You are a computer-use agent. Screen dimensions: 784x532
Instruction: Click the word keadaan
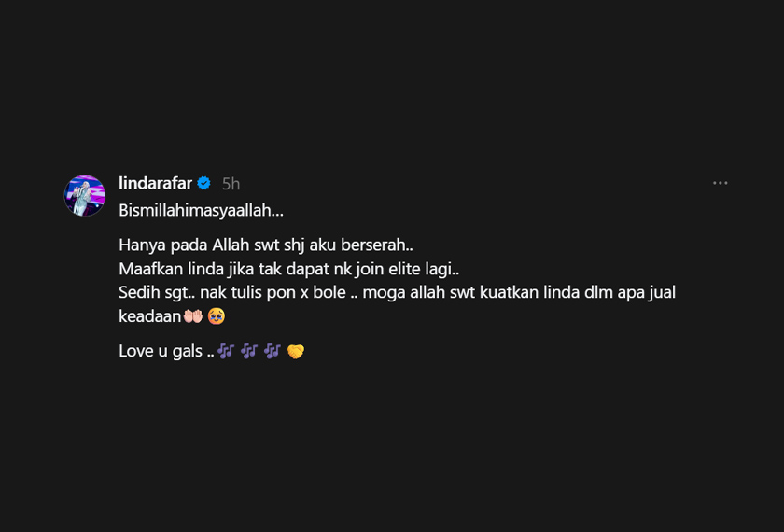pos(149,316)
